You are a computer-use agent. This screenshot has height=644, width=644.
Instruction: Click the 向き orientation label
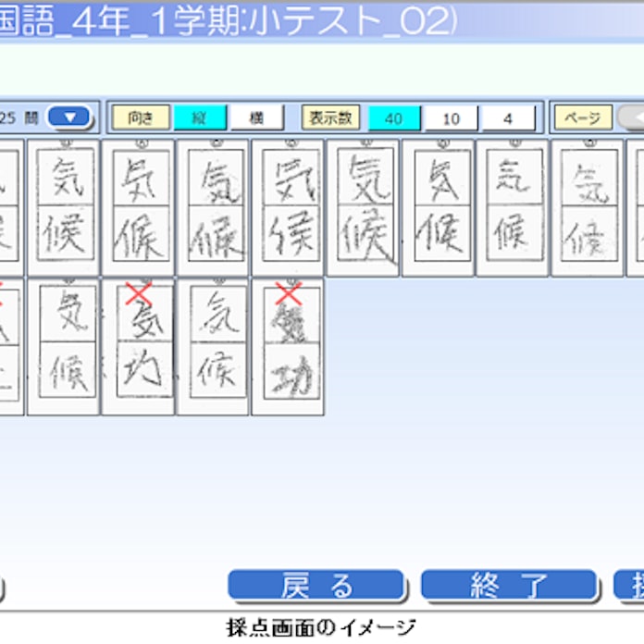coord(142,118)
